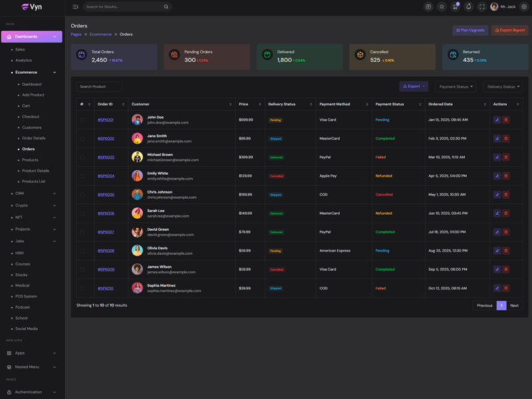Go to Customers in Ecommerce menu
The image size is (532, 399).
tap(31, 128)
